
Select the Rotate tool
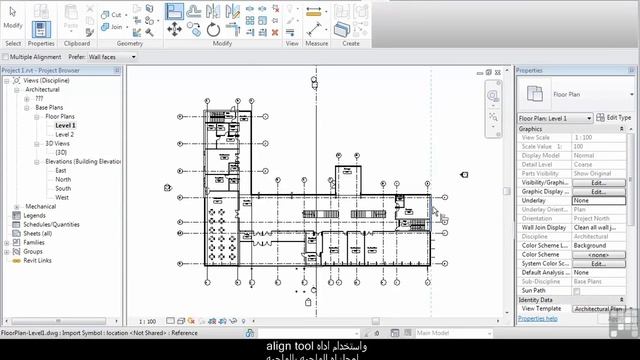pyautogui.click(x=213, y=29)
